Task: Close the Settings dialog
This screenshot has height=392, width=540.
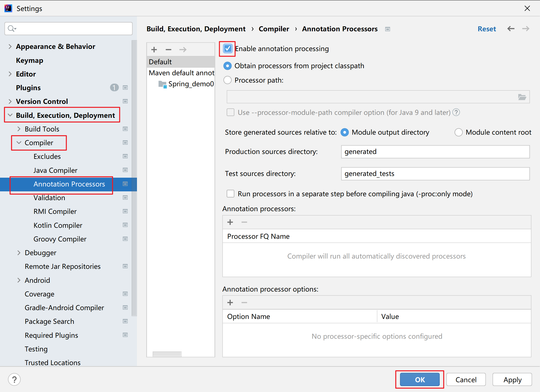Action: click(527, 8)
